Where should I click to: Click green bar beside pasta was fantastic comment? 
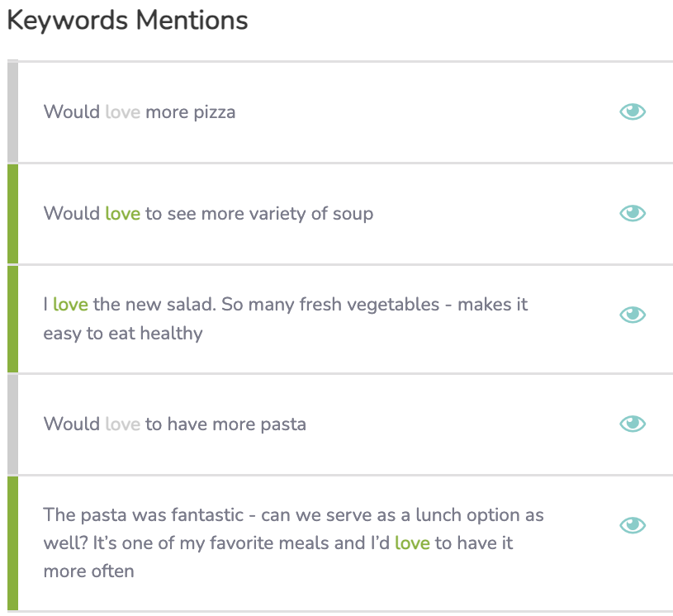click(x=13, y=543)
